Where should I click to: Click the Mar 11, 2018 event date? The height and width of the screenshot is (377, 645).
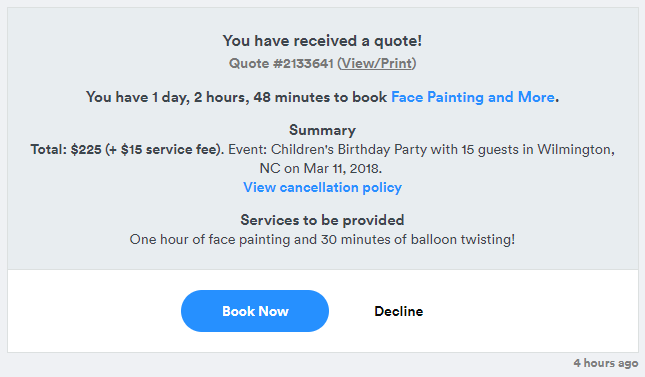tap(342, 168)
